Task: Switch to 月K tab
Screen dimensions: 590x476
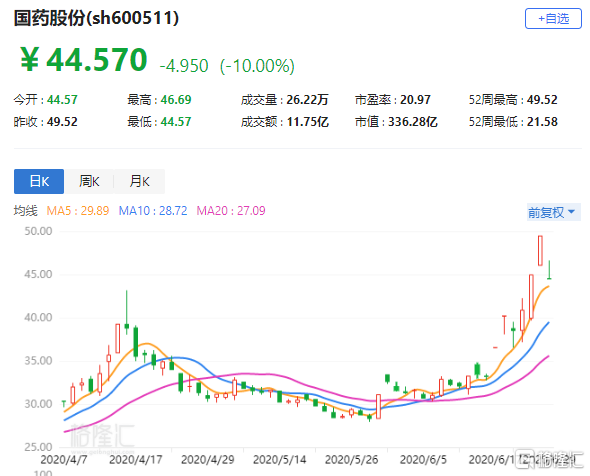Action: 139,181
